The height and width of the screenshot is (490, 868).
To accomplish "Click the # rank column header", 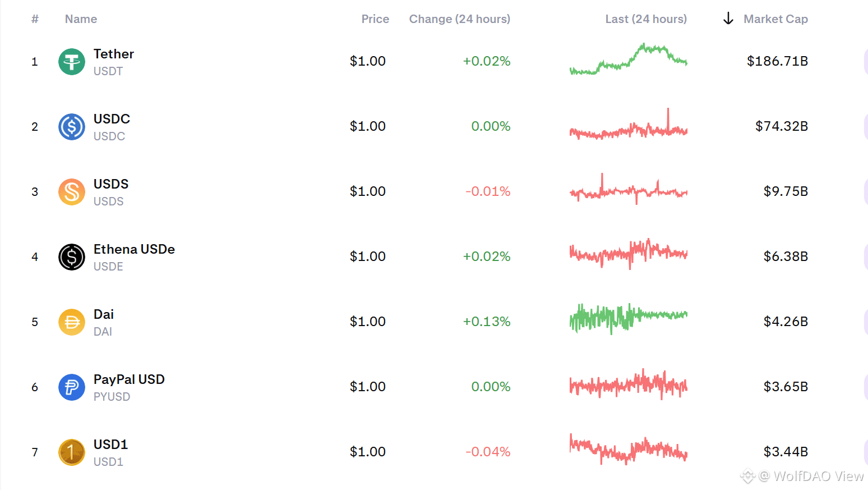I will coord(35,19).
